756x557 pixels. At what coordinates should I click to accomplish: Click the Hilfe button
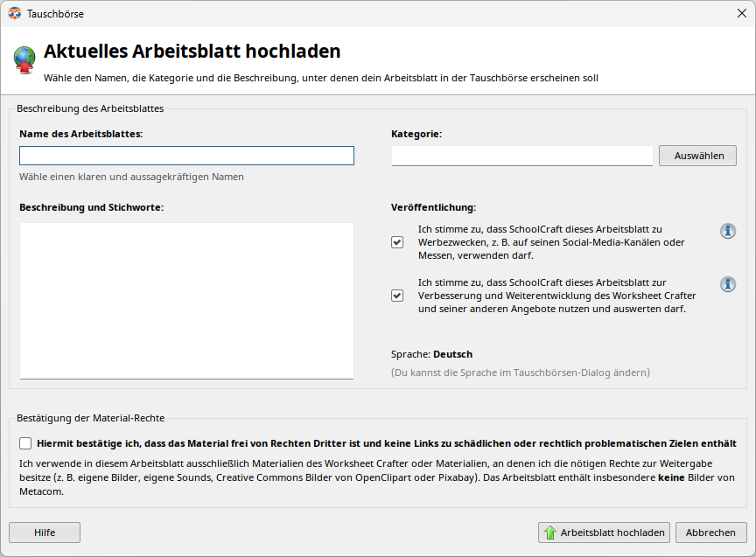point(44,532)
